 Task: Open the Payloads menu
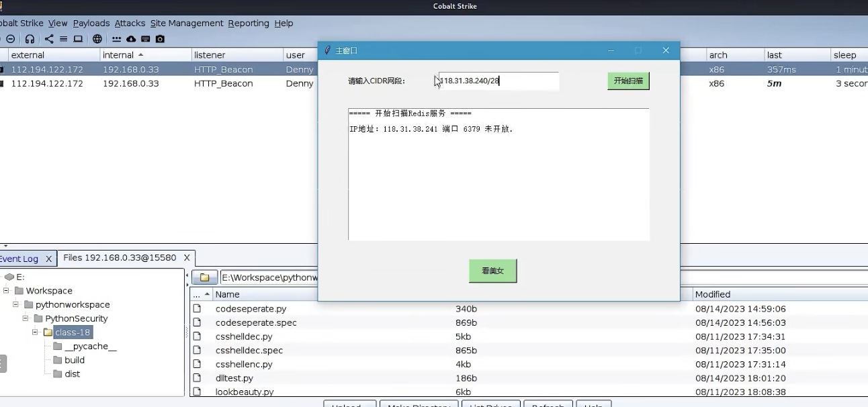pos(91,23)
